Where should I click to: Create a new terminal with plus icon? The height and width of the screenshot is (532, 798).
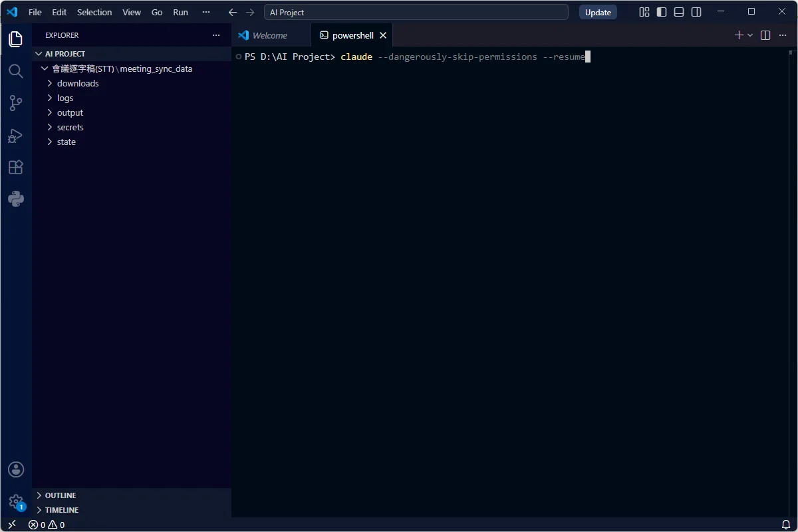pos(739,35)
